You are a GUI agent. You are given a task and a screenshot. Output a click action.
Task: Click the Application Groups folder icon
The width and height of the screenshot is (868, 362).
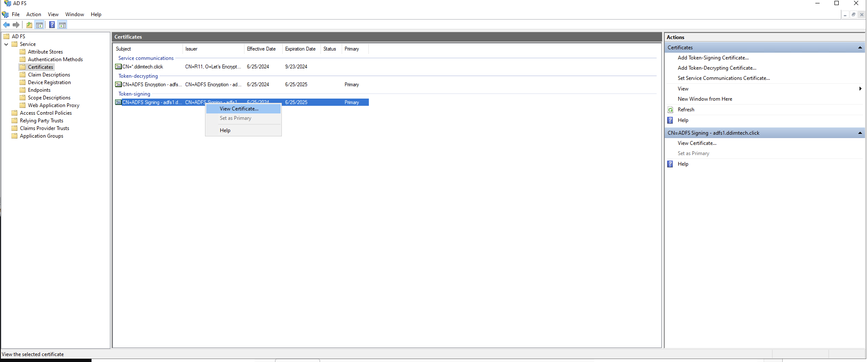pyautogui.click(x=14, y=136)
